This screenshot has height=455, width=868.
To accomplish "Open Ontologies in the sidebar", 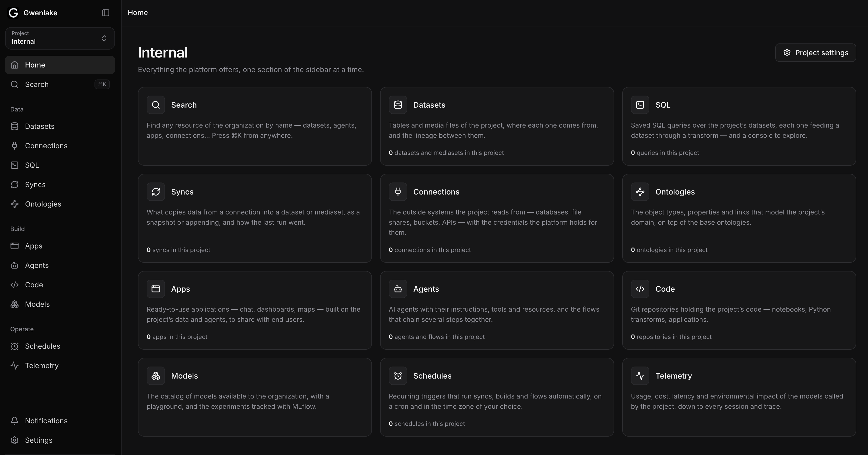I will (x=60, y=204).
